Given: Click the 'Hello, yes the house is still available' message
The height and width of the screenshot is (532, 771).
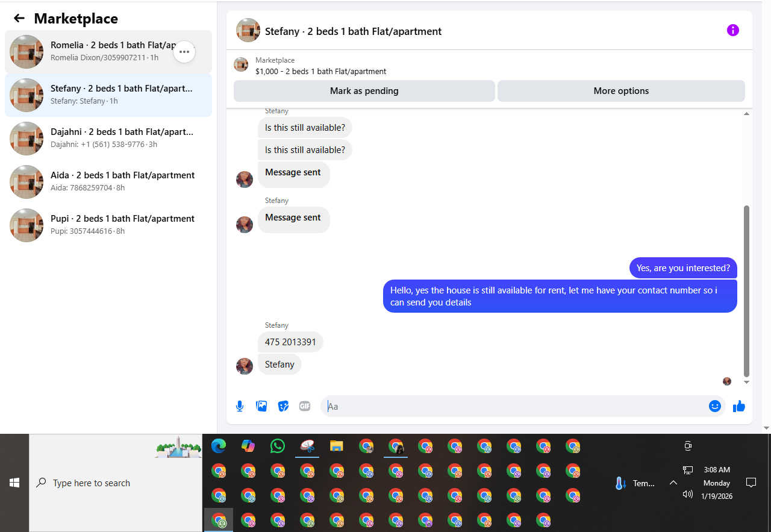Looking at the screenshot, I should 560,296.
